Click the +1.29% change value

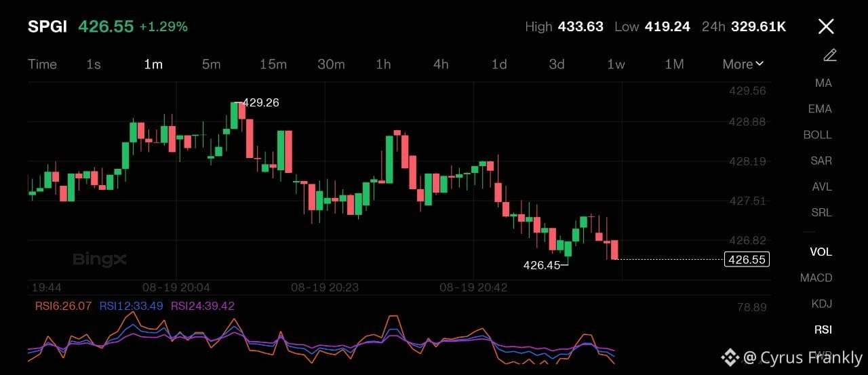pyautogui.click(x=163, y=27)
